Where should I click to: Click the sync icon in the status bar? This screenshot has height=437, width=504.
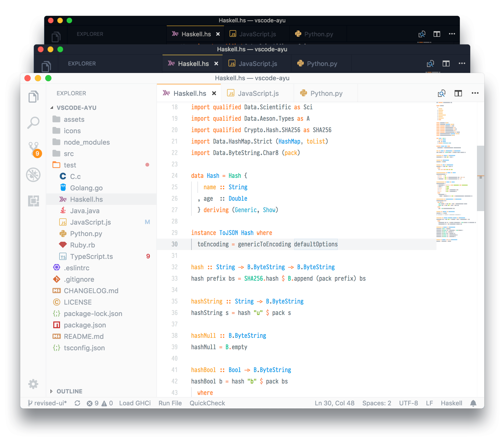(x=77, y=403)
